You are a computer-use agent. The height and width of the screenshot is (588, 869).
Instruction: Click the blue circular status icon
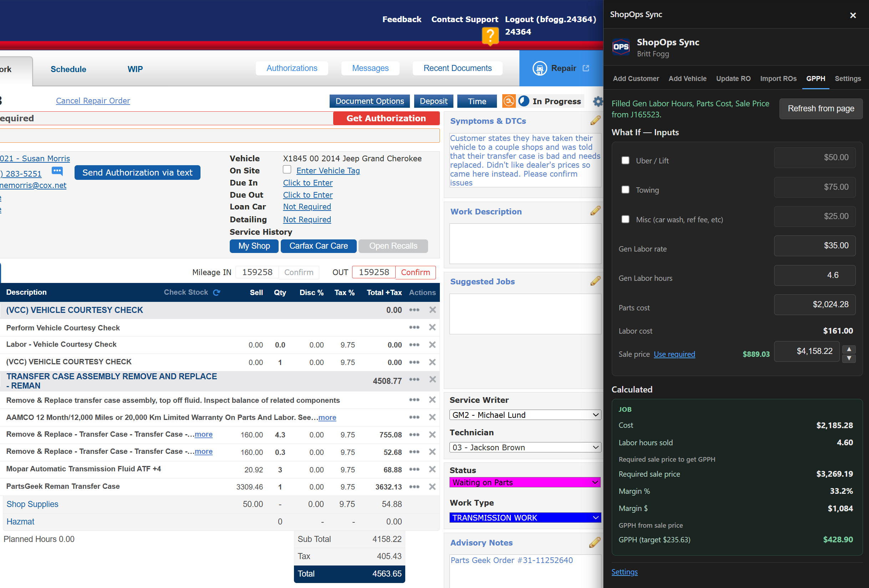tap(523, 101)
